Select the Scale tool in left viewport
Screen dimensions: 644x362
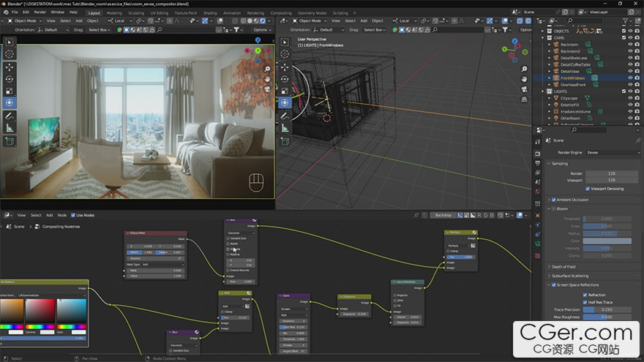tap(10, 91)
